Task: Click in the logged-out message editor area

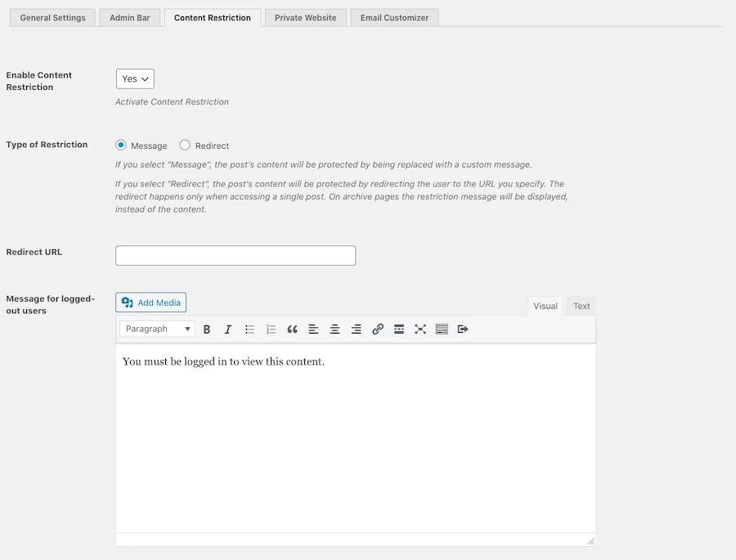Action: pyautogui.click(x=356, y=438)
